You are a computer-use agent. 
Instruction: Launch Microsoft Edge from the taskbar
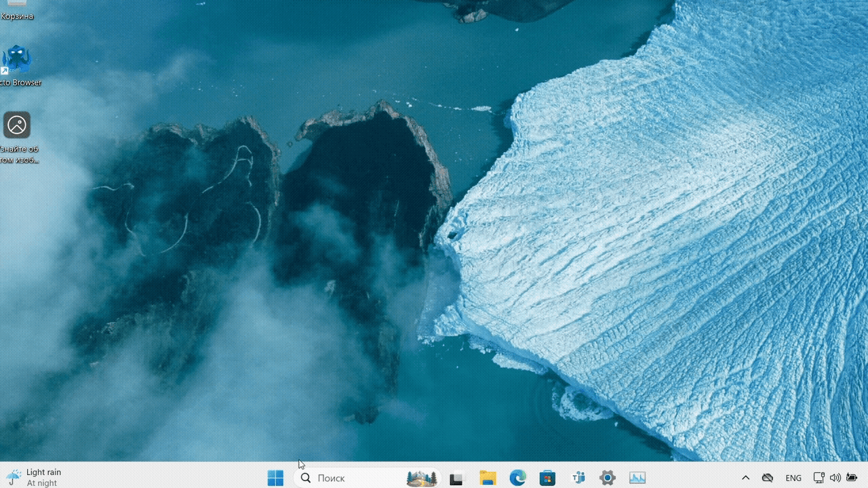point(518,478)
